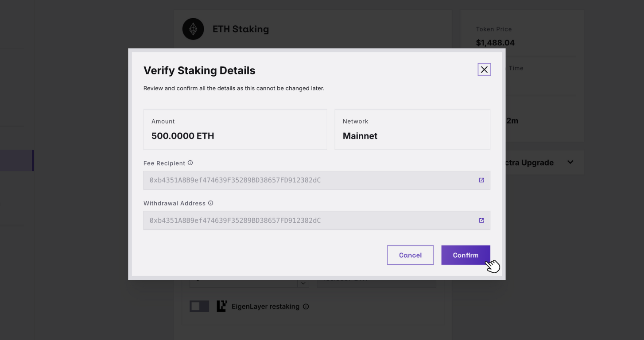Select the 500.0000 ETH Amount card
Image resolution: width=644 pixels, height=340 pixels.
[235, 130]
